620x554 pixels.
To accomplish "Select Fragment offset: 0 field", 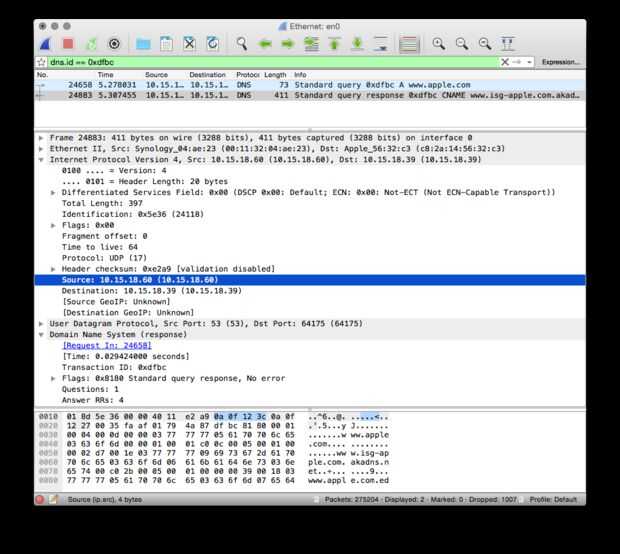I will click(x=105, y=236).
